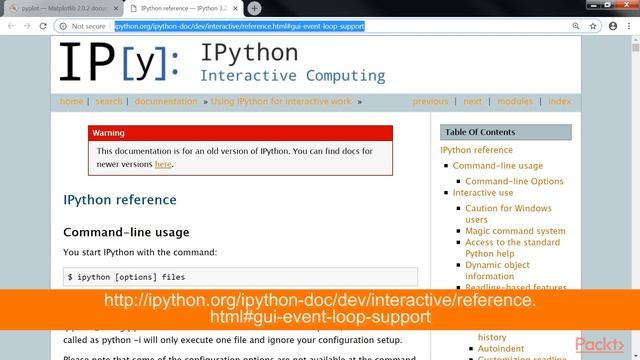Viewport: 640px width, 360px height.
Task: Click the zoom magnifier icon in address bar
Action: pyautogui.click(x=576, y=26)
